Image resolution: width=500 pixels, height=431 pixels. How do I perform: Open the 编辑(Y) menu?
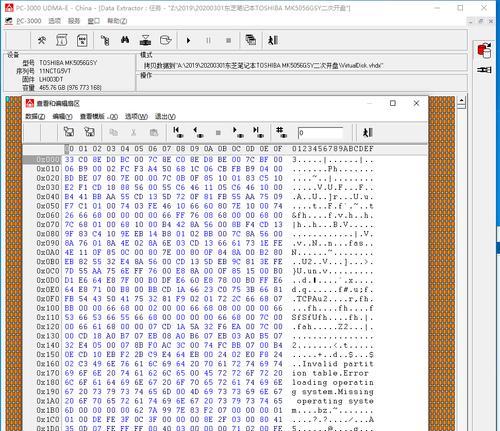coord(62,116)
